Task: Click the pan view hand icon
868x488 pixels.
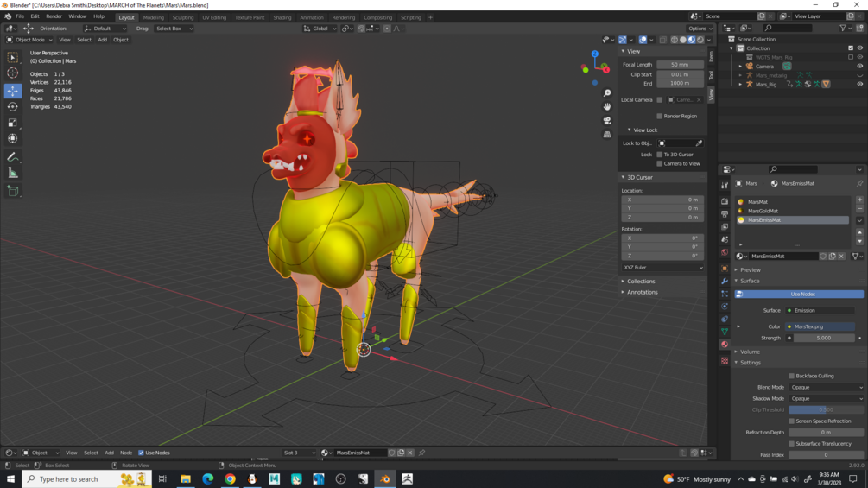Action: (607, 106)
